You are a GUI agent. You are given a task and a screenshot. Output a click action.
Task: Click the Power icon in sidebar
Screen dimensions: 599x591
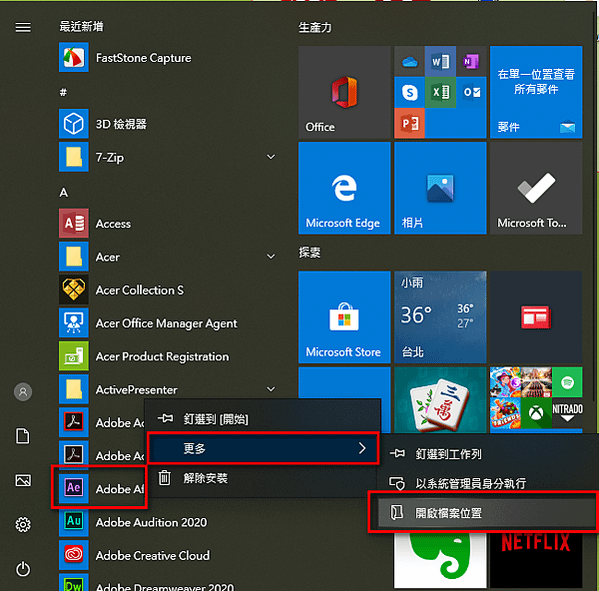point(23,569)
